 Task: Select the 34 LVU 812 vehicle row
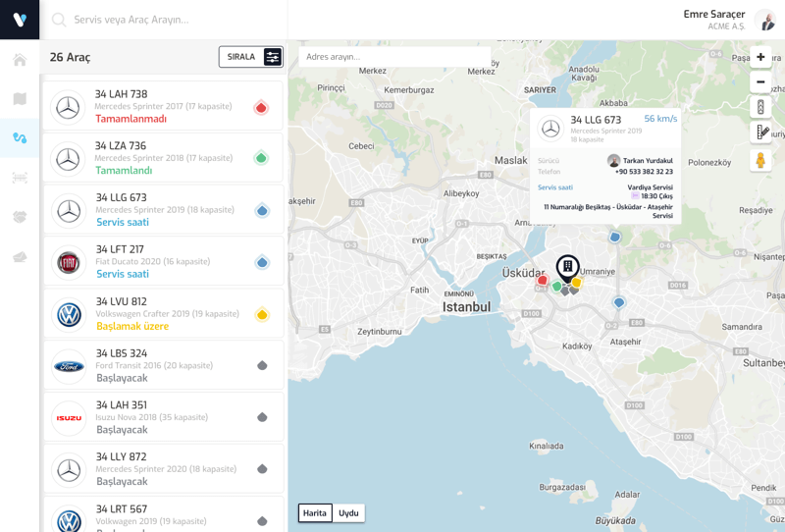pos(163,313)
